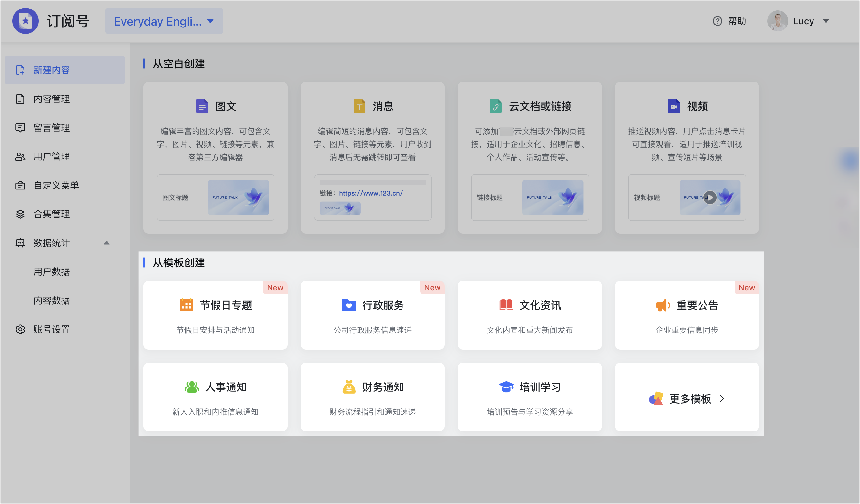Click the 人事通知 green people icon
The image size is (860, 504).
(x=192, y=387)
